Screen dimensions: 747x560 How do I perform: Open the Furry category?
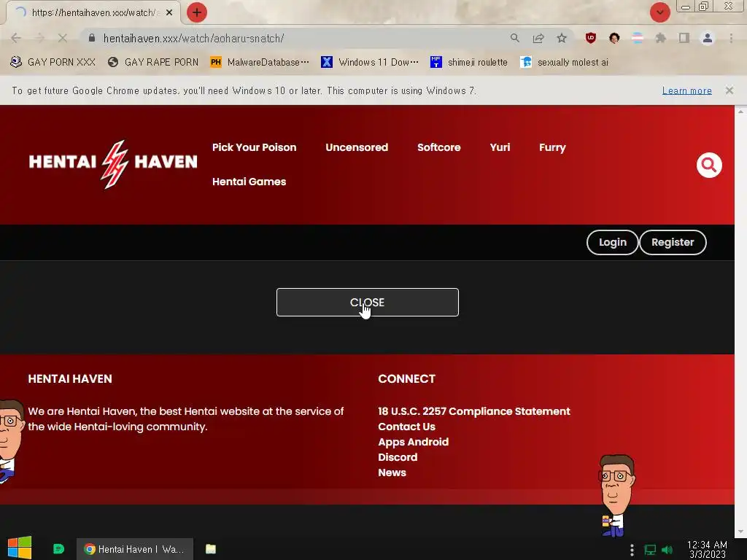(552, 147)
